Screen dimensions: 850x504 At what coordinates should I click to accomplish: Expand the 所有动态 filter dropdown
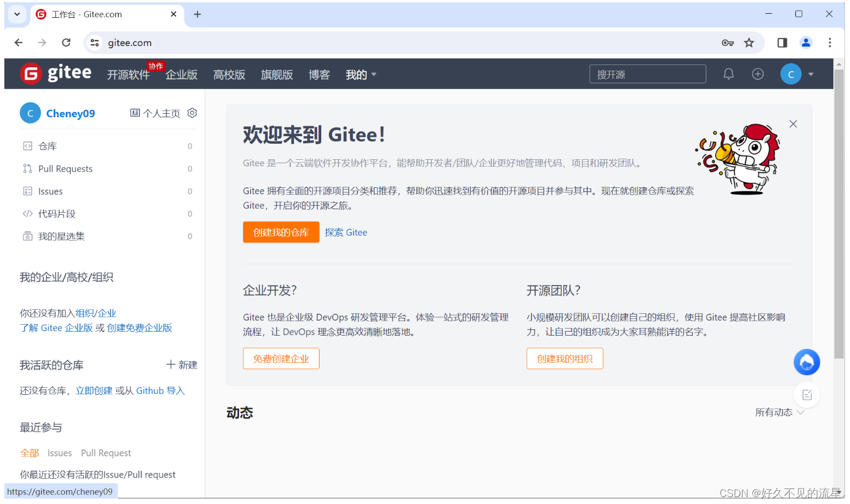(779, 412)
